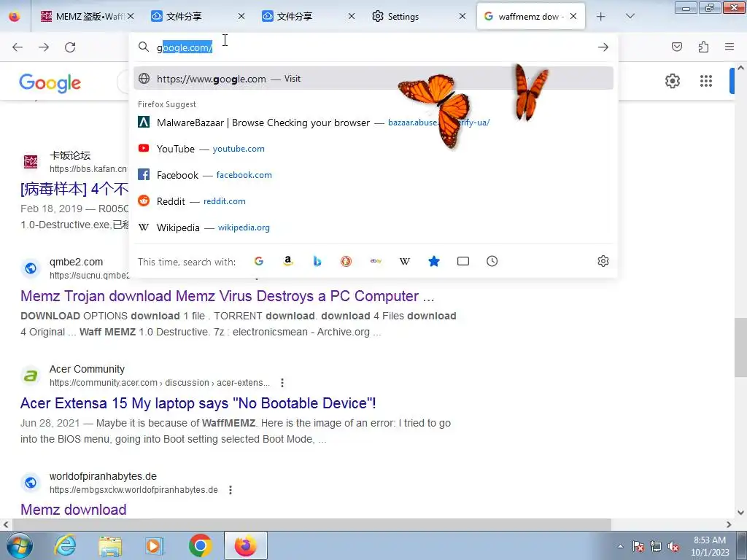Open Windows Explorer from taskbar
Screen dimensions: 747x560
point(110,545)
